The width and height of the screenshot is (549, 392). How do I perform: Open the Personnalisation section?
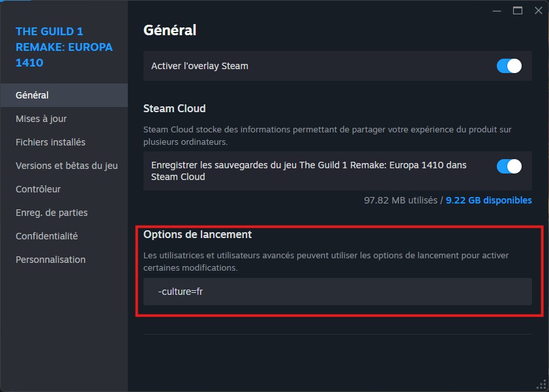click(64, 259)
